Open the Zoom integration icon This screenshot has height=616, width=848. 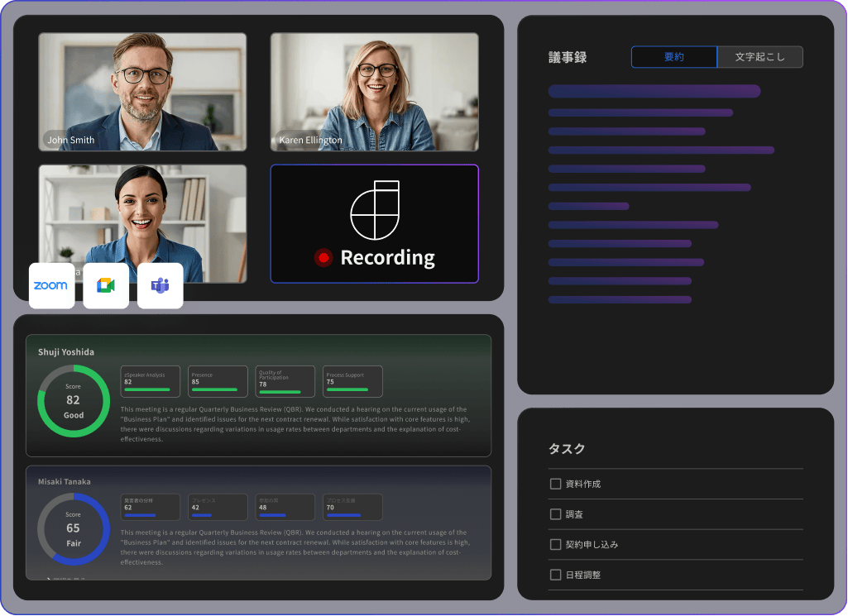(x=51, y=285)
